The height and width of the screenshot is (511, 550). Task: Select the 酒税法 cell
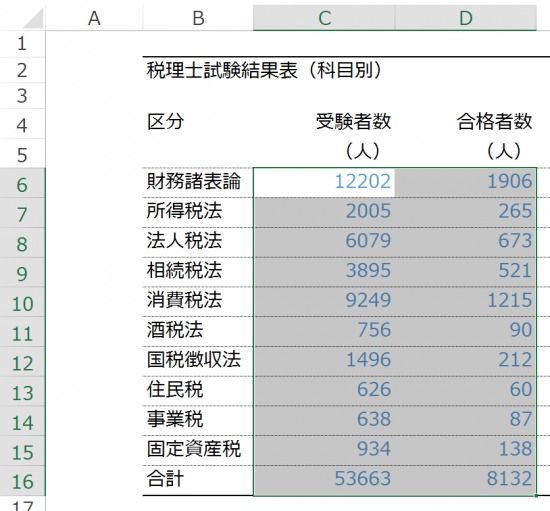click(198, 332)
